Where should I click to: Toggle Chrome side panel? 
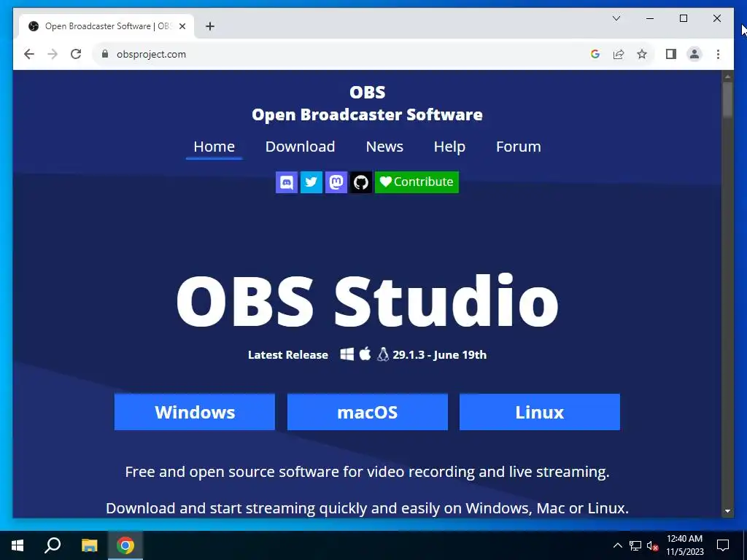(x=671, y=54)
